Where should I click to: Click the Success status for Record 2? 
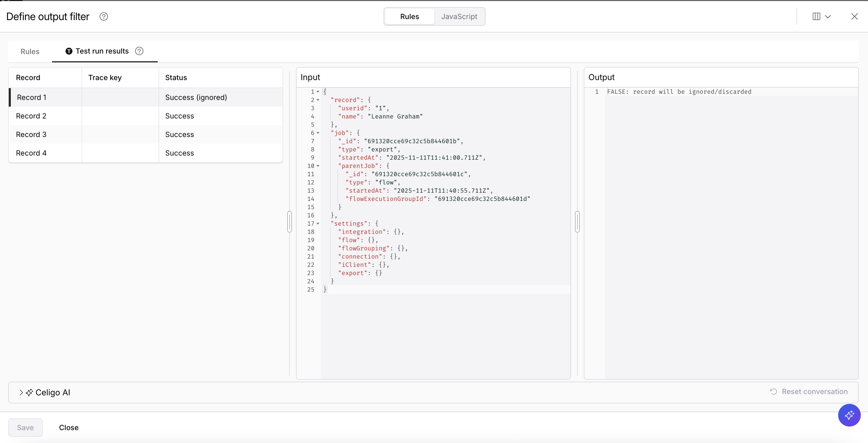[x=180, y=116]
